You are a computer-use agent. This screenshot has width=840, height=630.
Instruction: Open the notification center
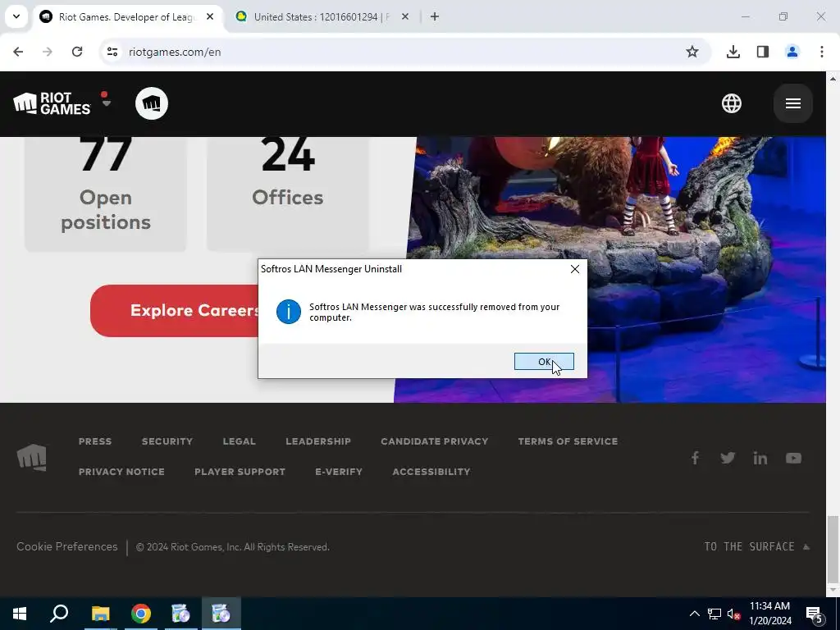pos(815,614)
